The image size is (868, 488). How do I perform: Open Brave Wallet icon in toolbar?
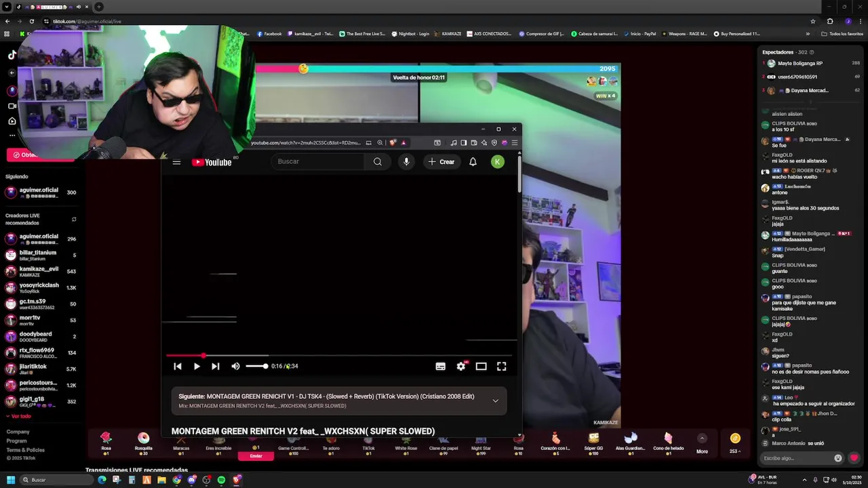(x=474, y=142)
